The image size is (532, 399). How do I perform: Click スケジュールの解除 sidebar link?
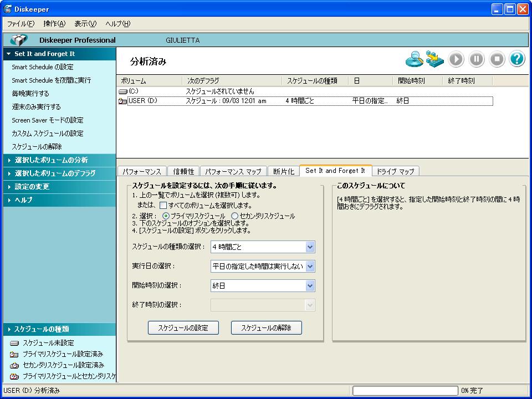tap(37, 146)
